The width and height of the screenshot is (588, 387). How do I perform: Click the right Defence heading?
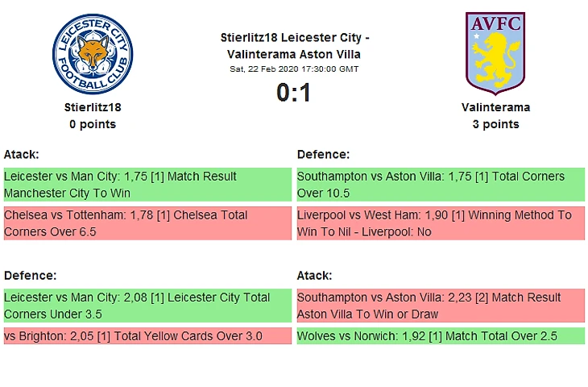click(323, 154)
